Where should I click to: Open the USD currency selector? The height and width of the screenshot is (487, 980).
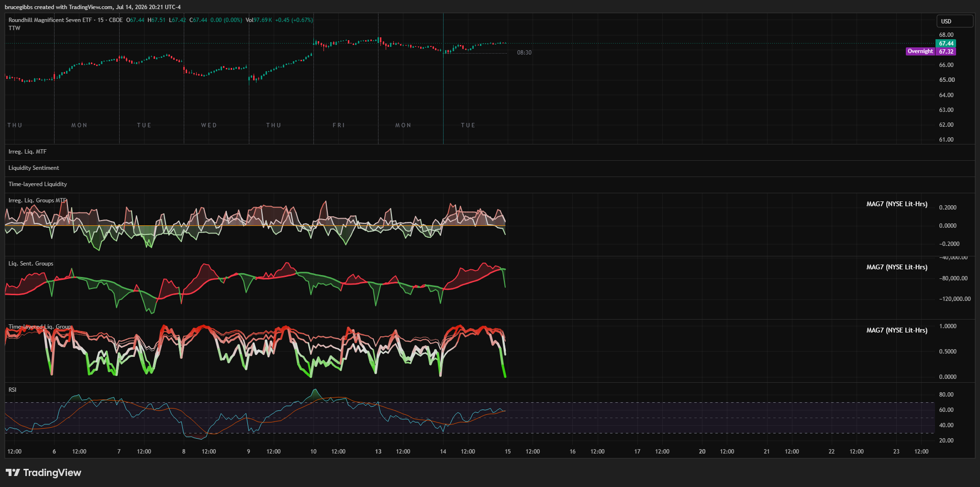955,21
